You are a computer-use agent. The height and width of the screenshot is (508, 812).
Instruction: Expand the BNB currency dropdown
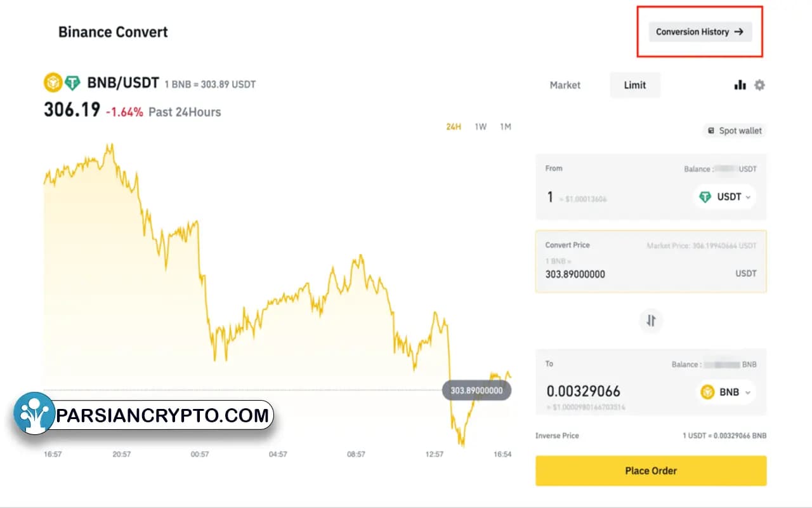(726, 392)
